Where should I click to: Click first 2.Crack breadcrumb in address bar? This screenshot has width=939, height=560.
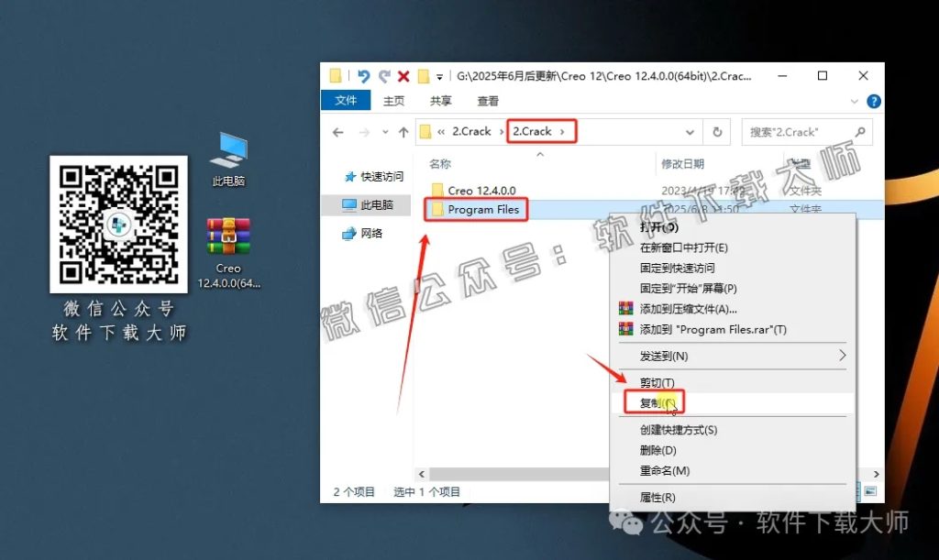pyautogui.click(x=471, y=131)
